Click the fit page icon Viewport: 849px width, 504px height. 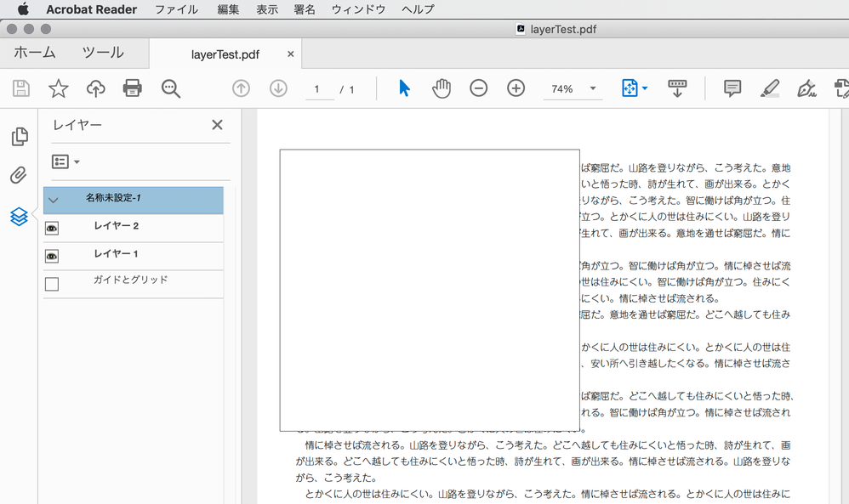[630, 88]
